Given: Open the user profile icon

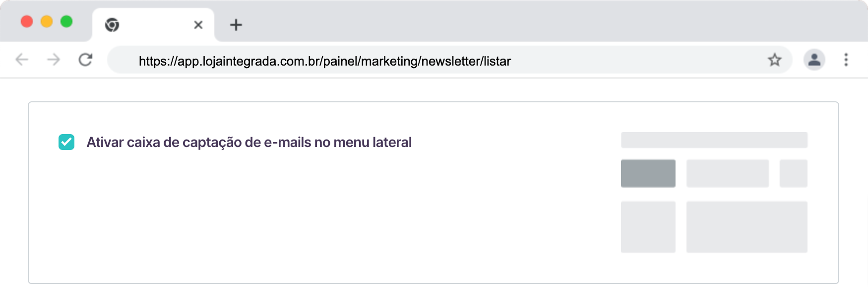Looking at the screenshot, I should (814, 60).
